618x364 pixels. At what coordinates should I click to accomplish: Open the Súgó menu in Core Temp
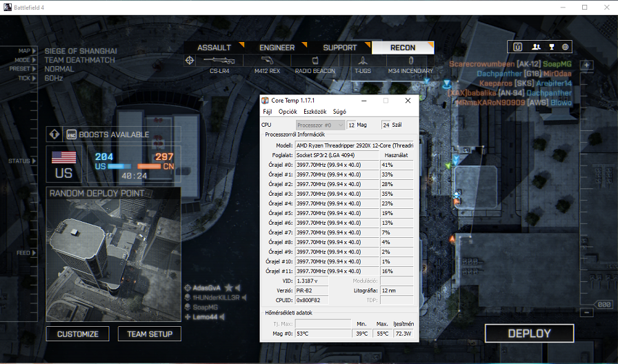pyautogui.click(x=339, y=112)
